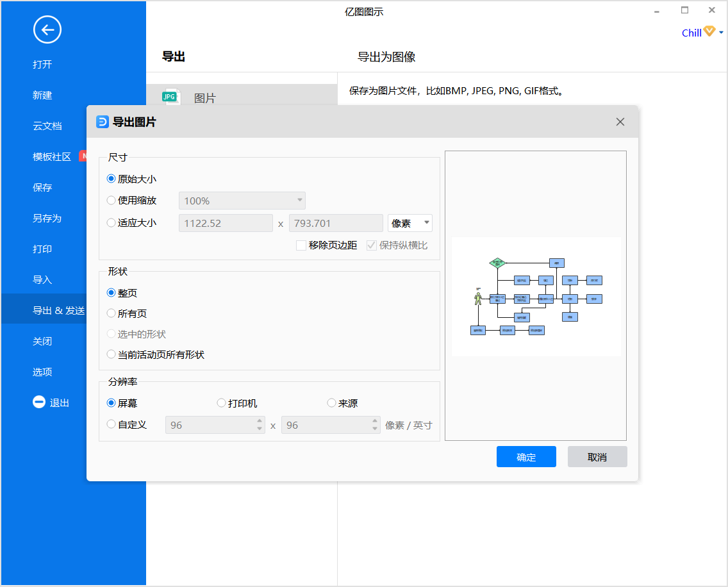Select the 图片 export type row
Image resolution: width=728 pixels, height=587 pixels.
coord(242,95)
